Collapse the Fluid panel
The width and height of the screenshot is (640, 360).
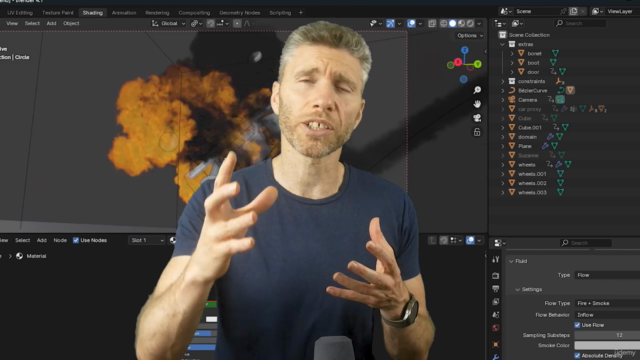[x=511, y=261]
